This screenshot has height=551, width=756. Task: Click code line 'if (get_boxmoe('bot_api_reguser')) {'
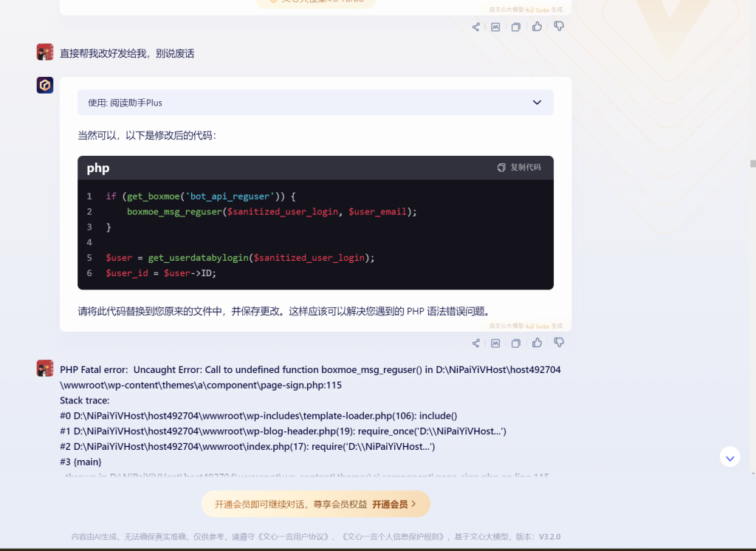point(201,196)
